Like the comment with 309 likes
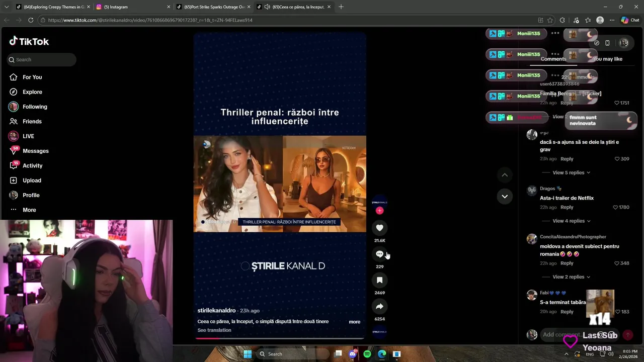The width and height of the screenshot is (644, 362). (617, 159)
